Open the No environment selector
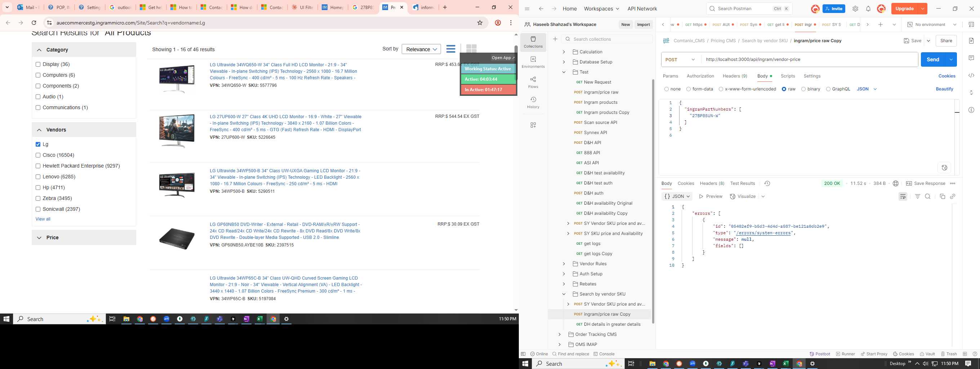Screen dimensions: 980x369 [932, 25]
